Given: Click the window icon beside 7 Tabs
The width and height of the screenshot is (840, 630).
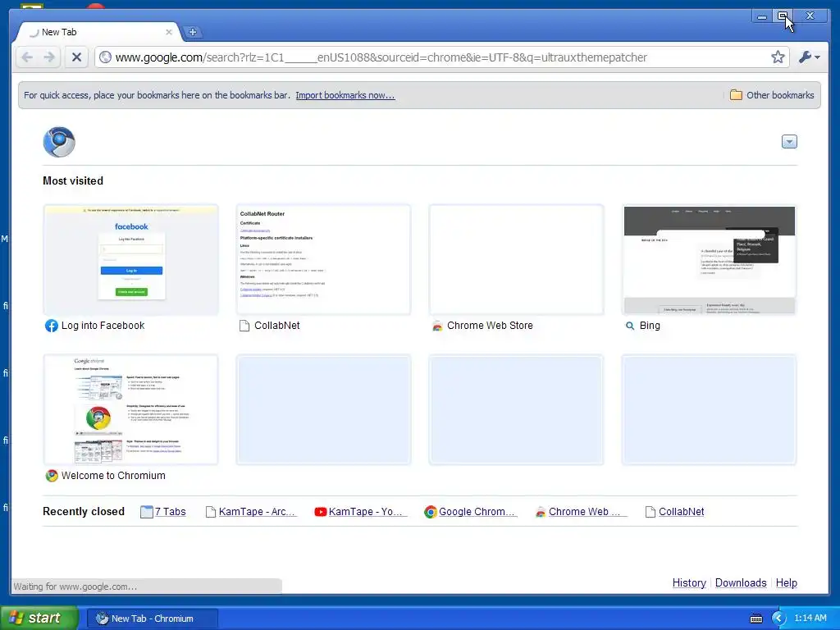Looking at the screenshot, I should (x=146, y=512).
